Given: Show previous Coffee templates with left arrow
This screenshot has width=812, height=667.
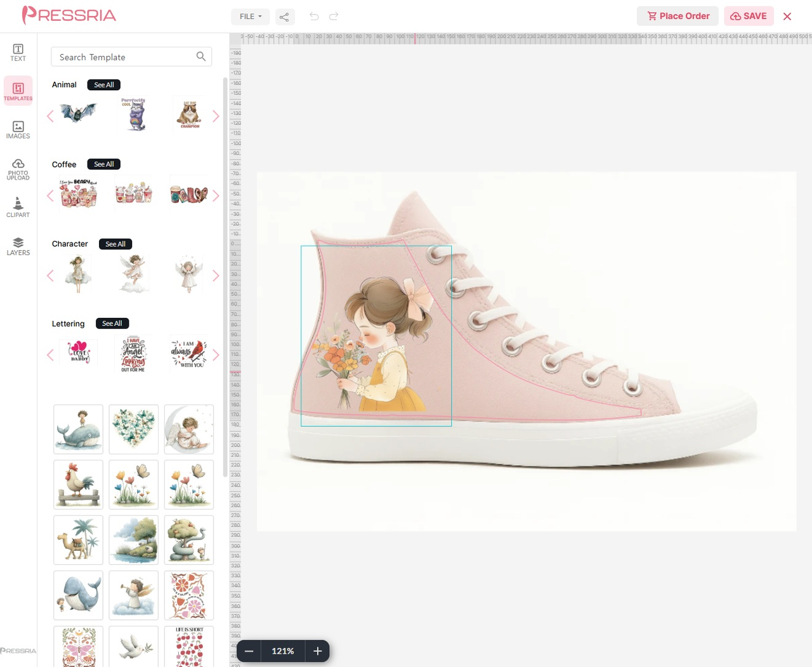Looking at the screenshot, I should point(50,195).
